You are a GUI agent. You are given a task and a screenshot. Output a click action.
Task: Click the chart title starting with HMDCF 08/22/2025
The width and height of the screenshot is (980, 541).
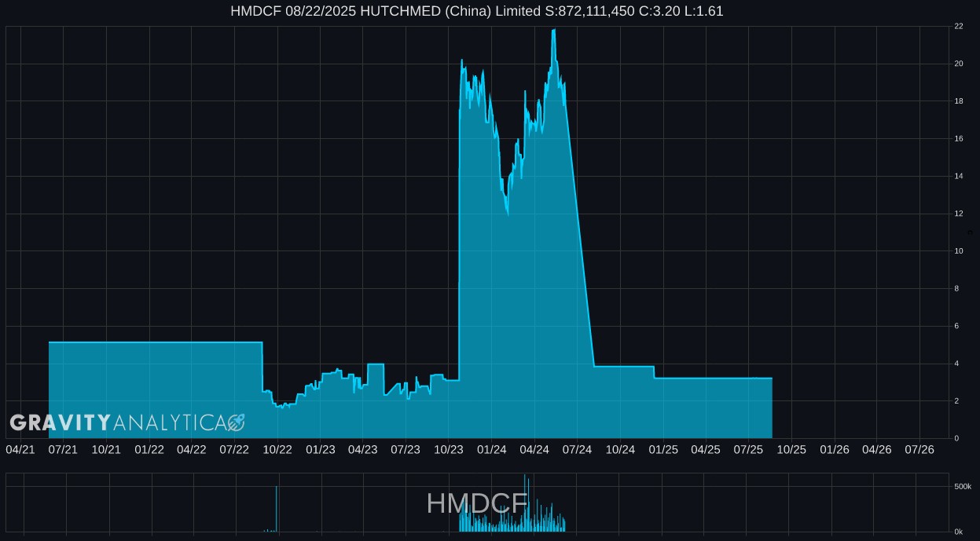(477, 11)
